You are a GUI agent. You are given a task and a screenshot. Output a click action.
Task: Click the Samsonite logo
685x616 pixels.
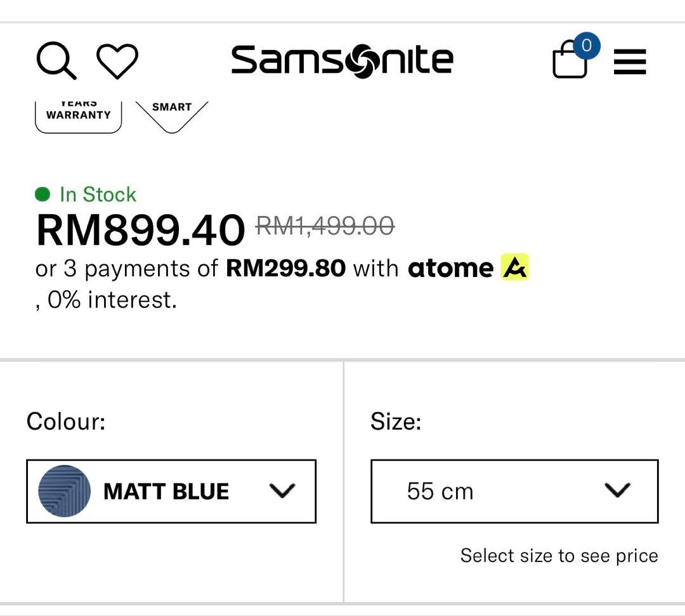click(x=342, y=61)
